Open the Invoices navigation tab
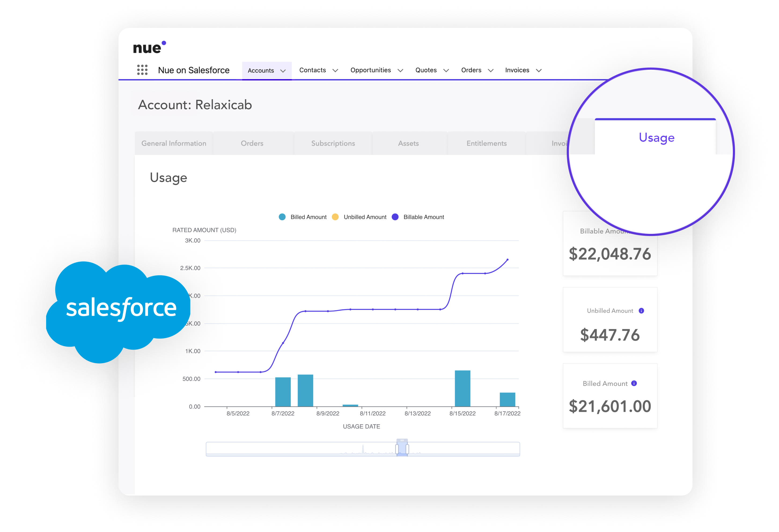The width and height of the screenshot is (779, 532). [517, 70]
